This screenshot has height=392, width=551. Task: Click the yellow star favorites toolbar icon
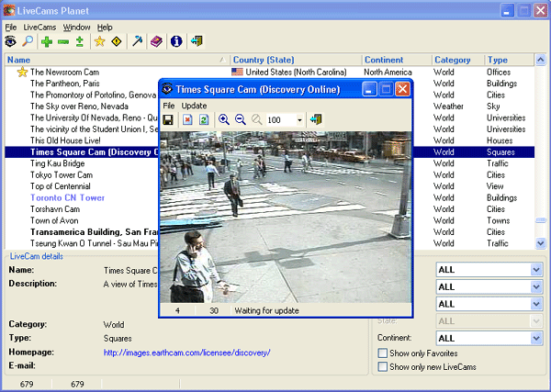[100, 41]
